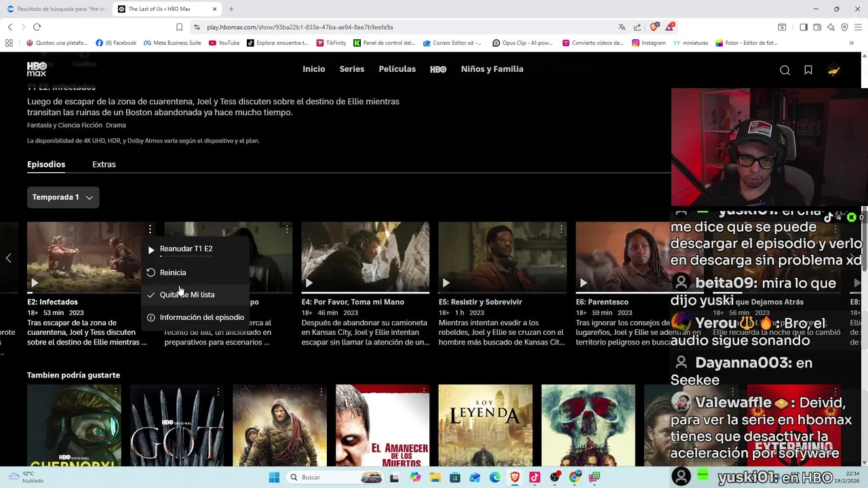Open the Chernobyl poster thumbnail
The height and width of the screenshot is (488, 868).
74,426
